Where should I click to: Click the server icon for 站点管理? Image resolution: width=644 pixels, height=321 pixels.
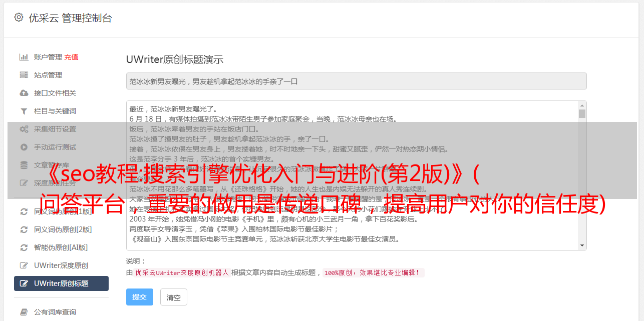[24, 75]
